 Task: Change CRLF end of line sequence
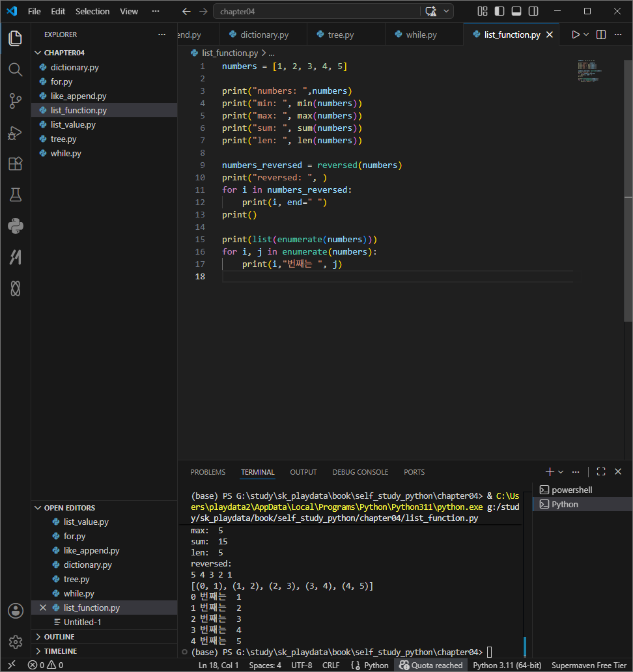(331, 665)
